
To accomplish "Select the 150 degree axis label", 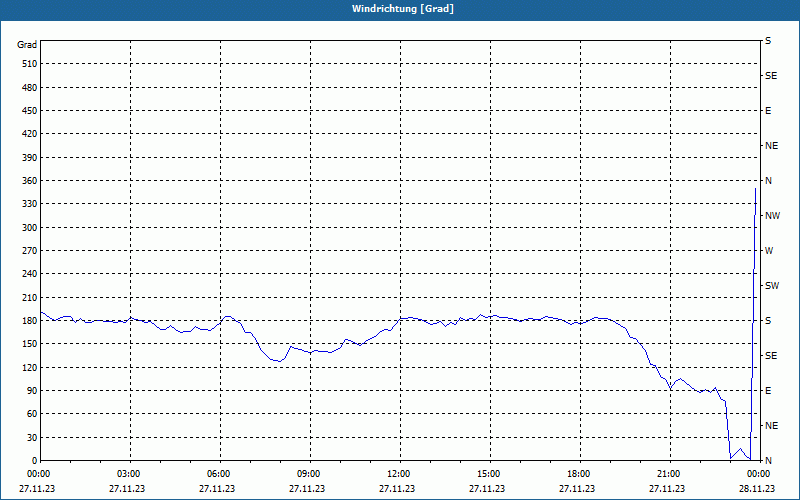I will click(29, 344).
